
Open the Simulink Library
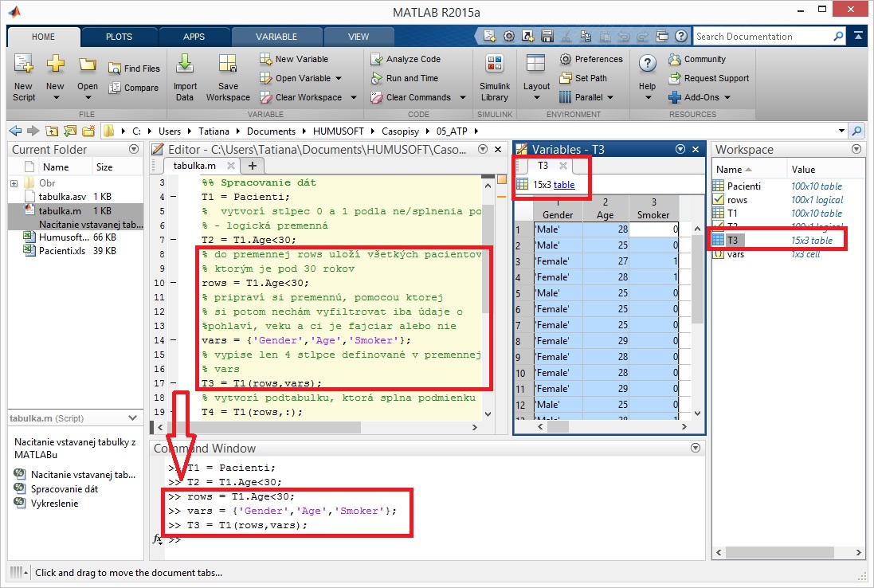(495, 78)
